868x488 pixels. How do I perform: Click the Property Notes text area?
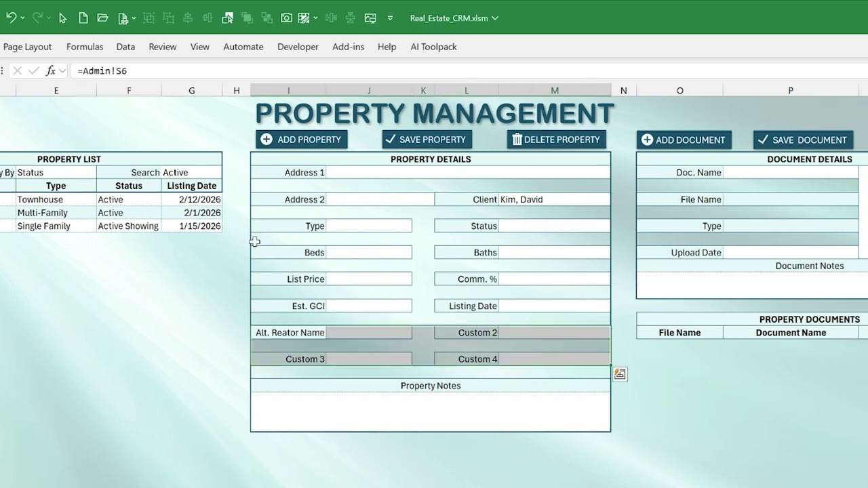(x=431, y=411)
